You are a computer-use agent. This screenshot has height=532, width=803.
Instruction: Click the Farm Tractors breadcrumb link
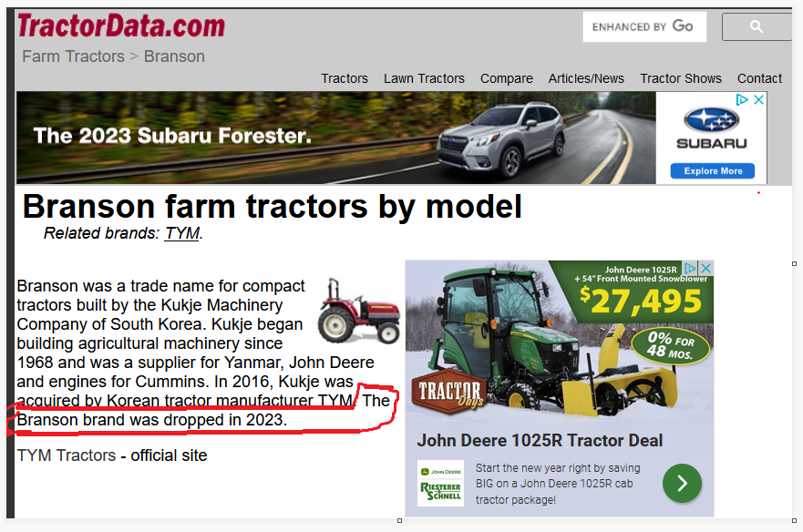(x=73, y=56)
